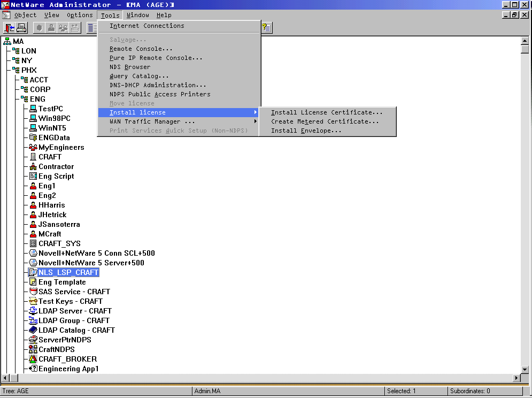This screenshot has width=532, height=398.
Task: Select the ServerPtrNDPS printer icon
Action: coord(33,340)
